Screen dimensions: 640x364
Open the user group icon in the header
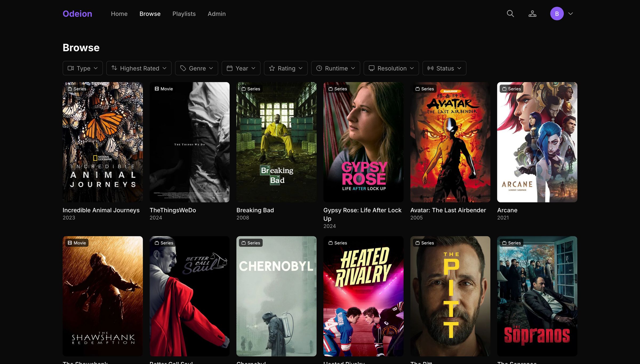click(532, 14)
